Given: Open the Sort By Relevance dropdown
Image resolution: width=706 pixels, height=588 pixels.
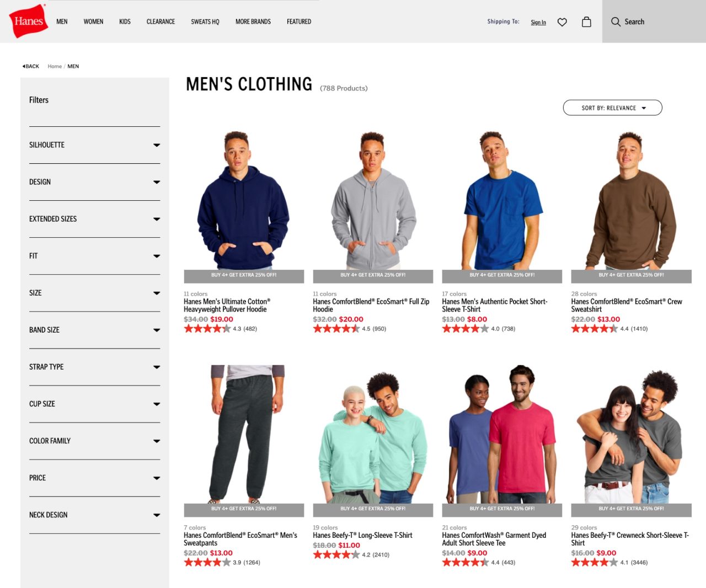Looking at the screenshot, I should click(612, 108).
